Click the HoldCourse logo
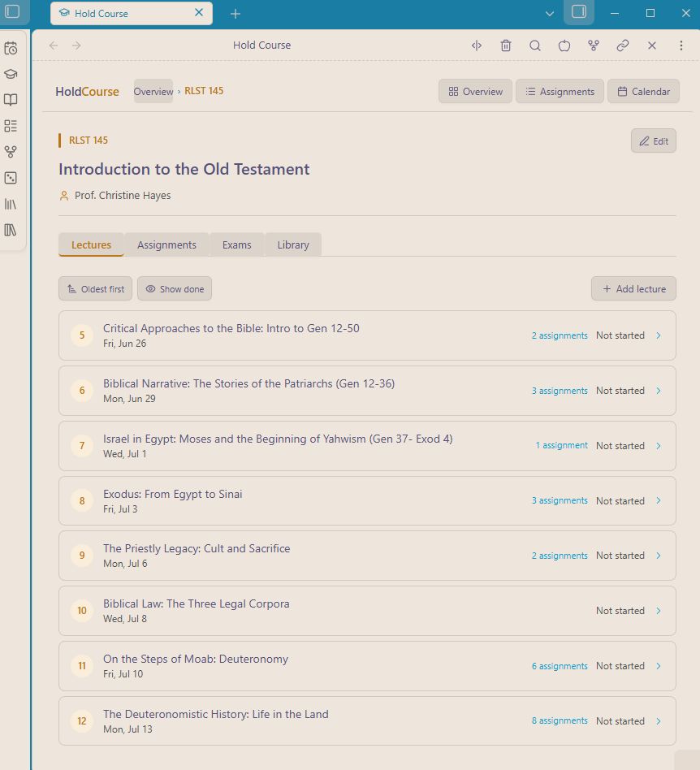This screenshot has height=770, width=700. pos(87,91)
